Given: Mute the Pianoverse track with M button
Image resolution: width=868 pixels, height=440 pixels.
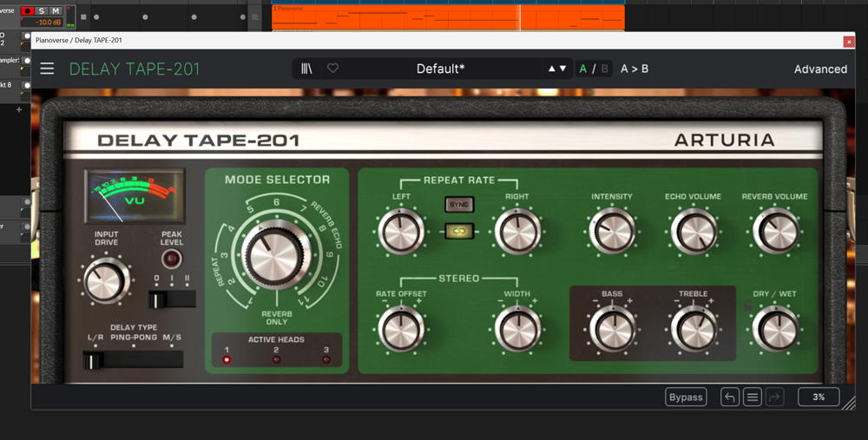Looking at the screenshot, I should pos(56,10).
